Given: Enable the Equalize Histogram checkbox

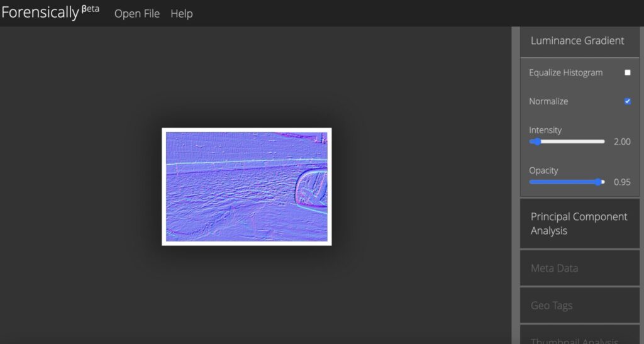Looking at the screenshot, I should [x=627, y=73].
